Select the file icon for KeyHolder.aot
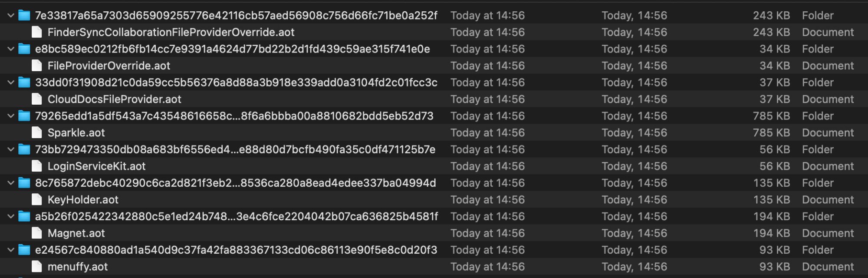Screen dimensions: 868x278 pos(37,200)
